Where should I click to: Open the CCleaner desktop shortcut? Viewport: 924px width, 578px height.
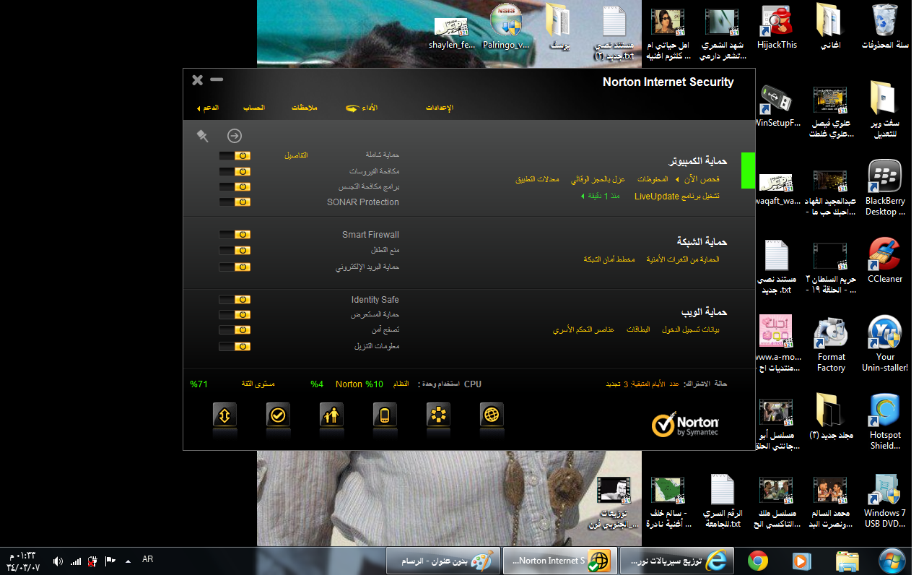click(x=885, y=261)
